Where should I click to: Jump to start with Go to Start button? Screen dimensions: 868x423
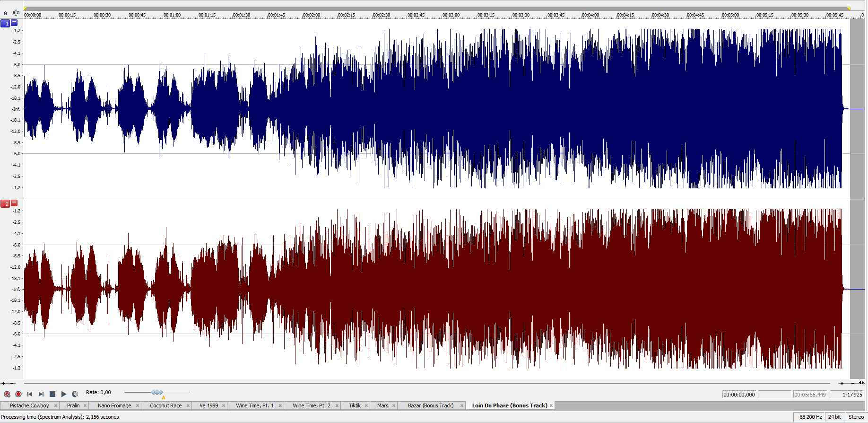click(30, 394)
